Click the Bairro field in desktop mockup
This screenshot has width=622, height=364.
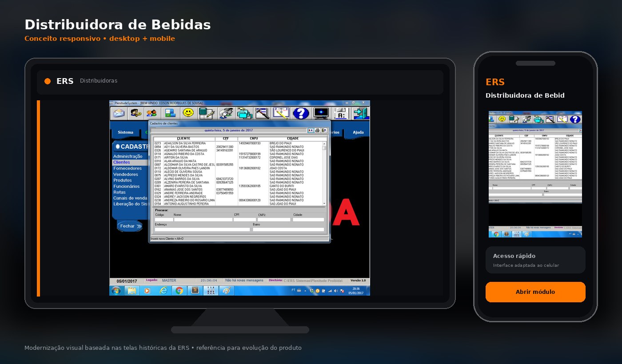pyautogui.click(x=288, y=229)
